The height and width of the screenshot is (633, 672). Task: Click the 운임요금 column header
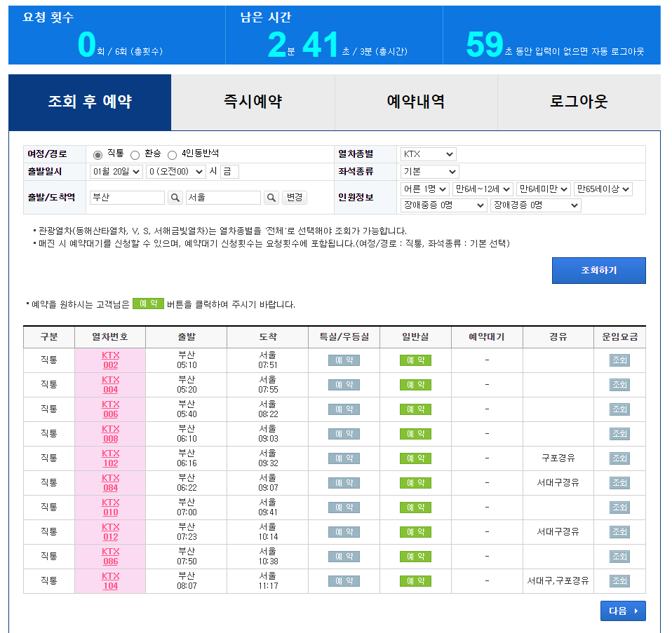coord(619,337)
